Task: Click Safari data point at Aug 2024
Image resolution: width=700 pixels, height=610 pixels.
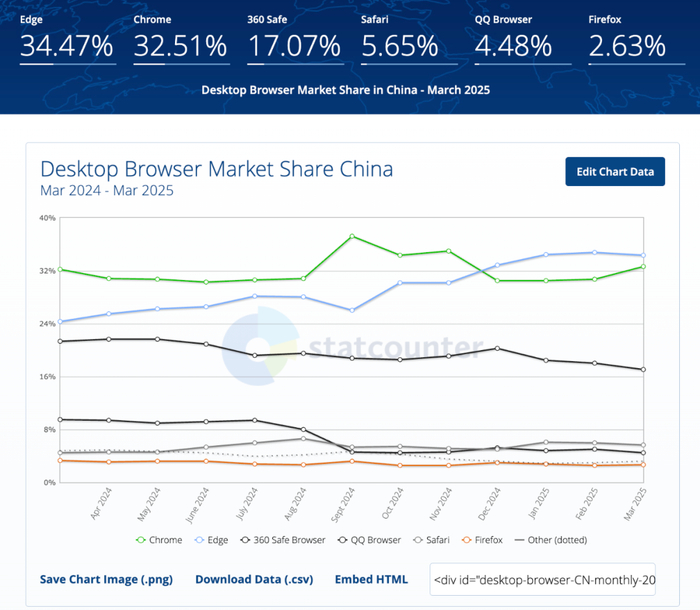Action: (x=304, y=439)
